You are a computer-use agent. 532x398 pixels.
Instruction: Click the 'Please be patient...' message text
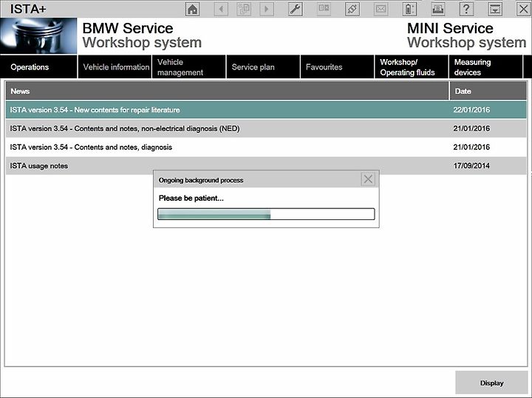(191, 198)
